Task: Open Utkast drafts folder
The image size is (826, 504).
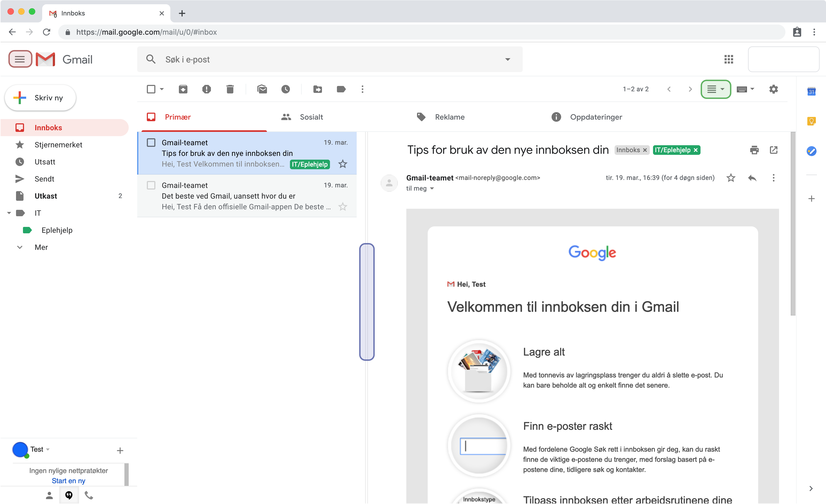Action: coord(65,196)
